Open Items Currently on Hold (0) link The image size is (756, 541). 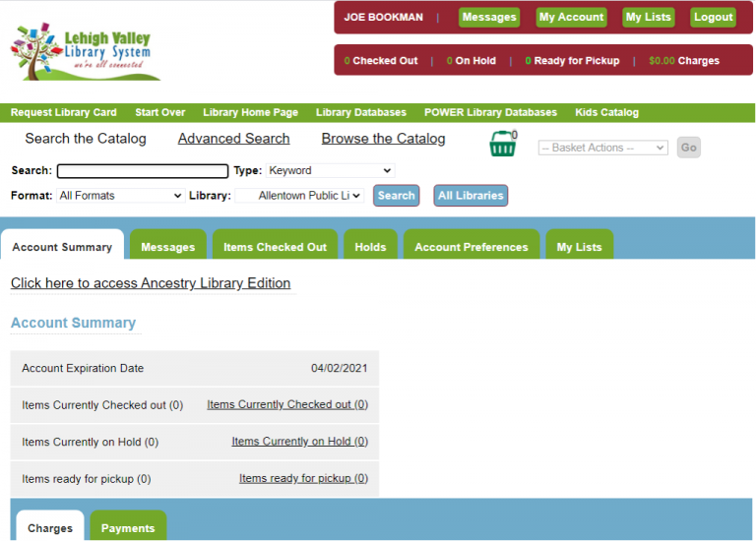tap(299, 442)
